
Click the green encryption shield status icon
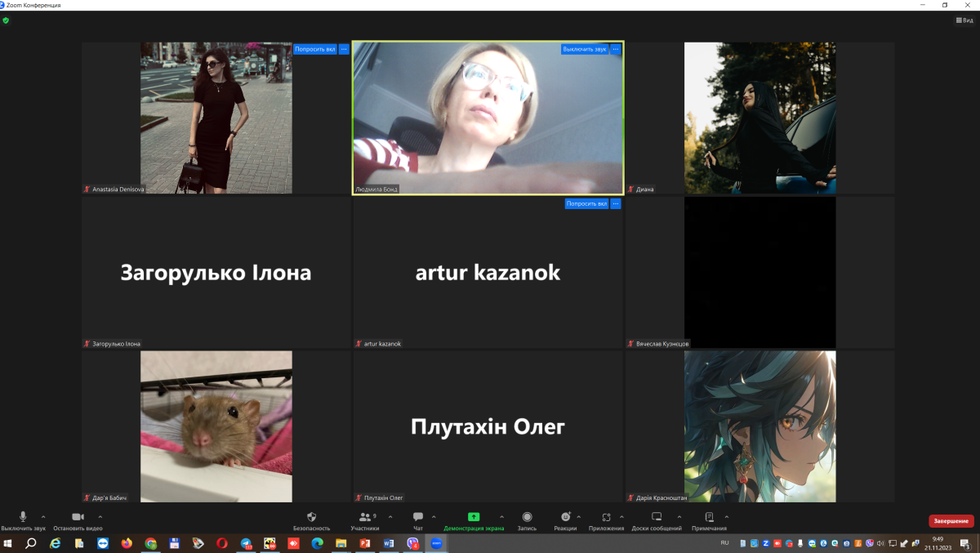[x=6, y=20]
